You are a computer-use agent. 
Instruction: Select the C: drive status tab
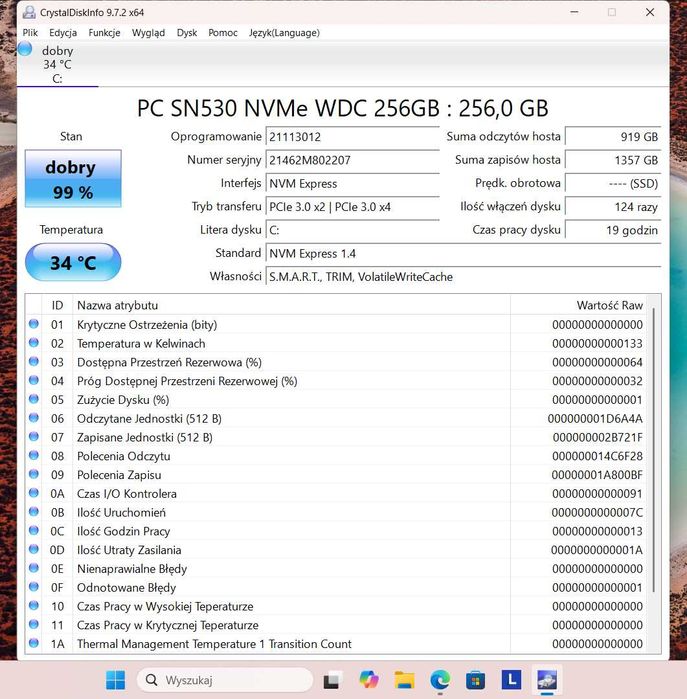58,65
